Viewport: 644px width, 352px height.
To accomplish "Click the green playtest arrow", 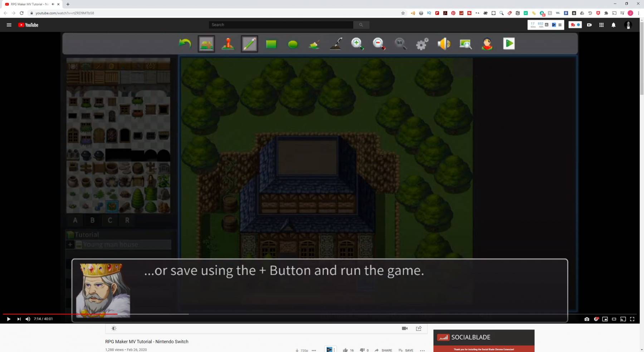I will coord(509,44).
